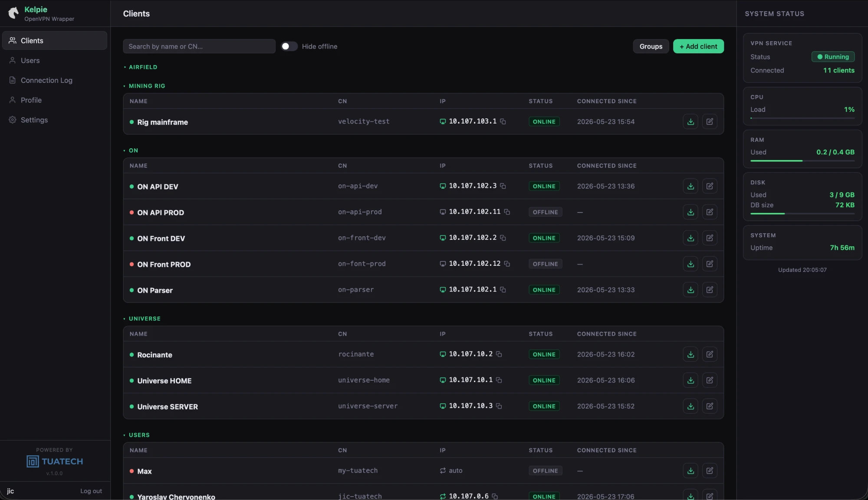Screen dimensions: 868x500
Task: Copy IP 10.107.102.11 to clipboard
Action: tap(507, 212)
